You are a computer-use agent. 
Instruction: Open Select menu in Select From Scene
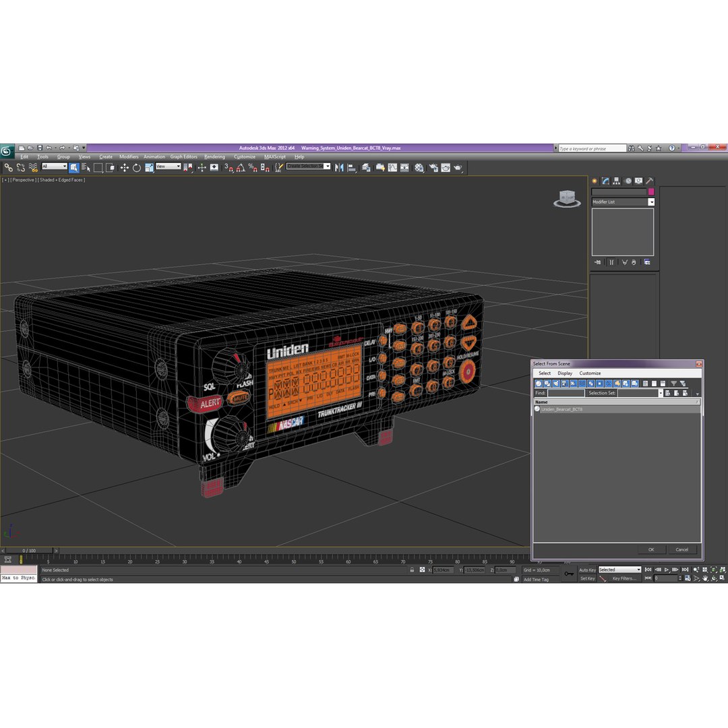[x=545, y=373]
